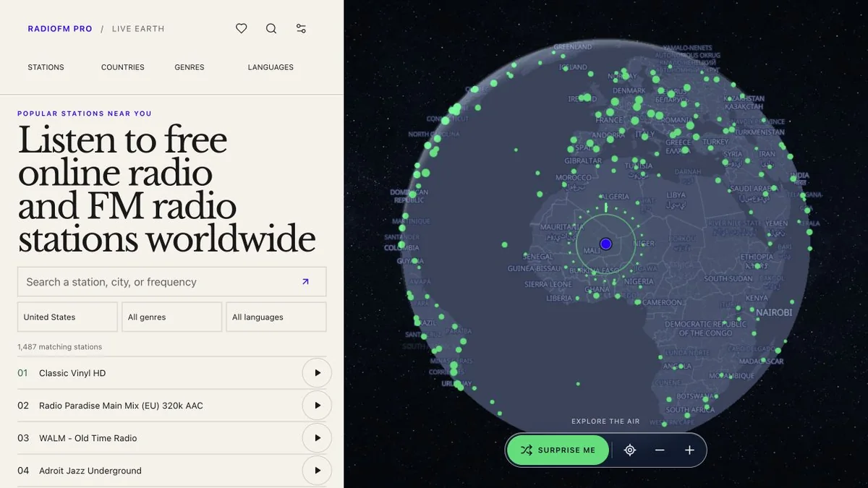
Task: Open the filter settings sliders icon
Action: (301, 29)
